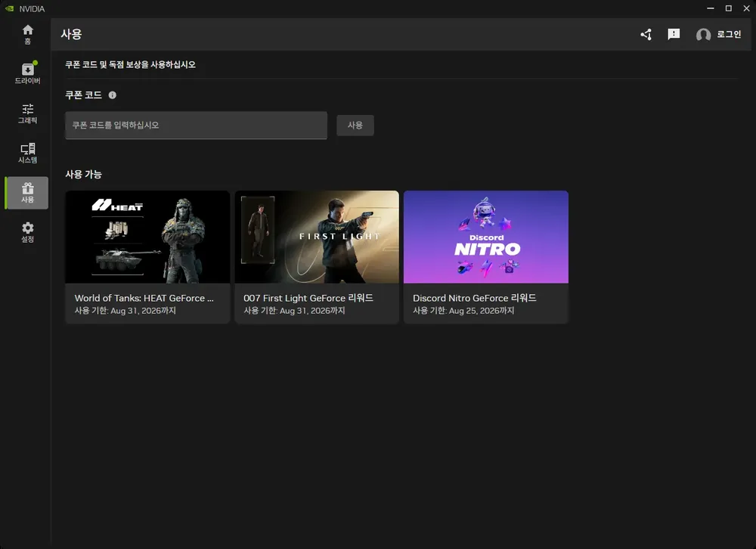The width and height of the screenshot is (756, 549).
Task: Open 007 First Light reward thumbnail
Action: click(x=317, y=237)
